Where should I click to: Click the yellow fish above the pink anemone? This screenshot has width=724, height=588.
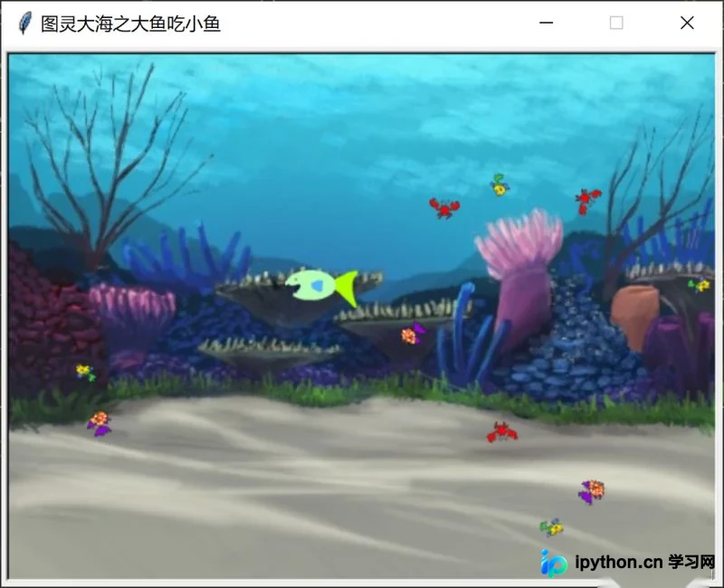click(x=500, y=185)
